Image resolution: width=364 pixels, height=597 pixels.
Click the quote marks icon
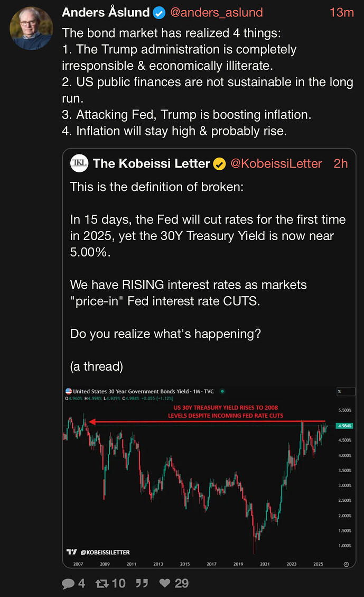pos(141,583)
